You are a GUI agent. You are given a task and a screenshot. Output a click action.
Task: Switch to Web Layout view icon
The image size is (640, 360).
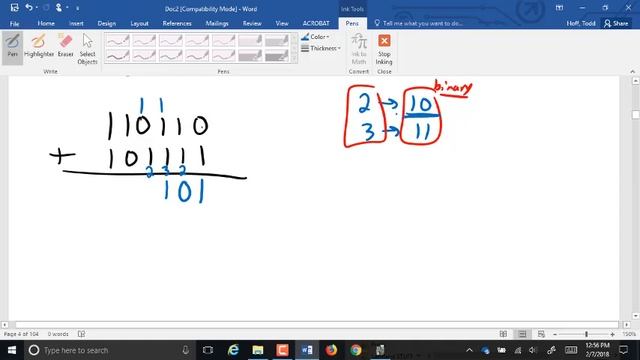pos(541,334)
